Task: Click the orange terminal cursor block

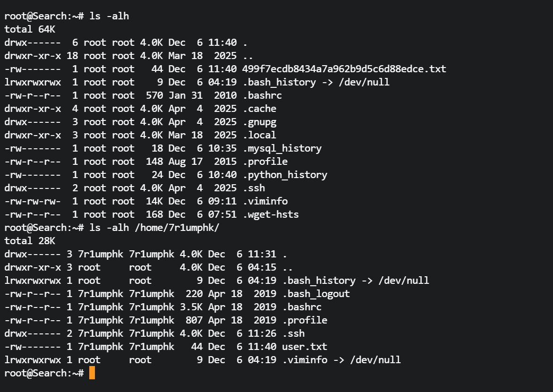Action: click(92, 373)
